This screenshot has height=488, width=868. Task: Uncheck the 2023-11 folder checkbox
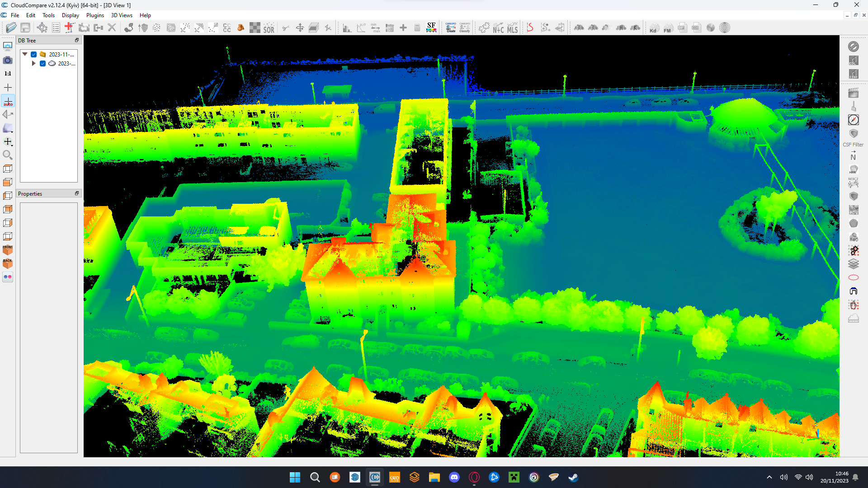(34, 55)
